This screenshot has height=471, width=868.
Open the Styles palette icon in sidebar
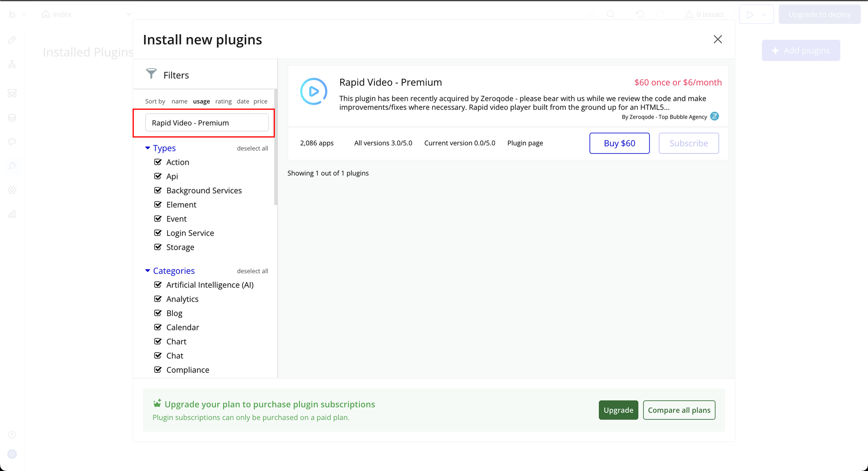pos(12,142)
